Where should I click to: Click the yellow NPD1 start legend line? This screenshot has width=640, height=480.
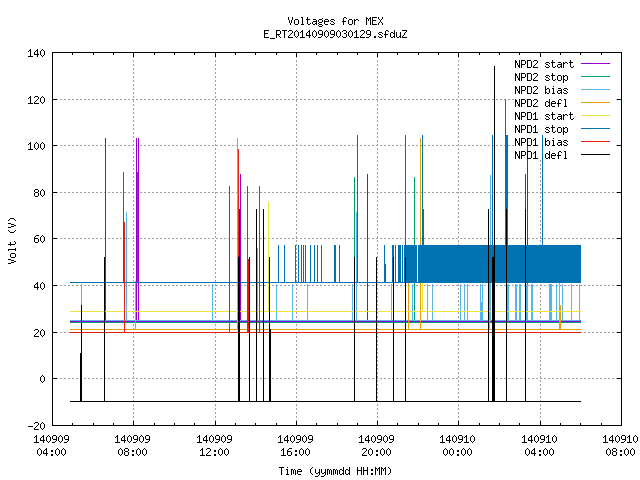coord(595,116)
